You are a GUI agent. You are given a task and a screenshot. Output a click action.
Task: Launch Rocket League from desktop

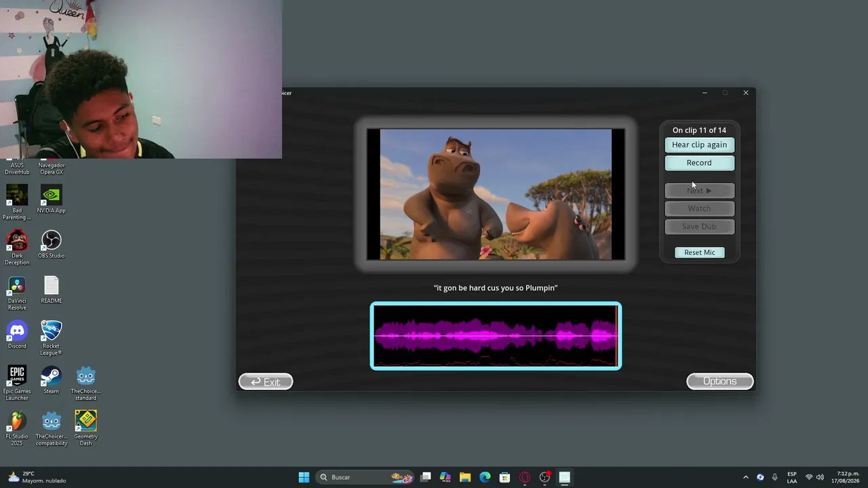coord(51,338)
